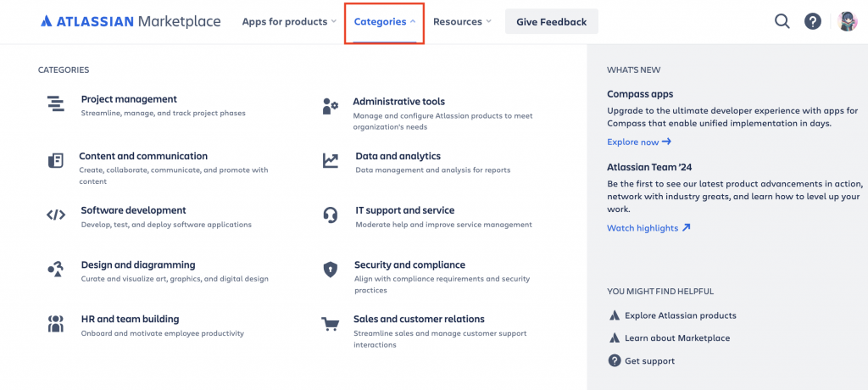Click the Security and compliance shield icon
The width and height of the screenshot is (868, 390).
331,270
